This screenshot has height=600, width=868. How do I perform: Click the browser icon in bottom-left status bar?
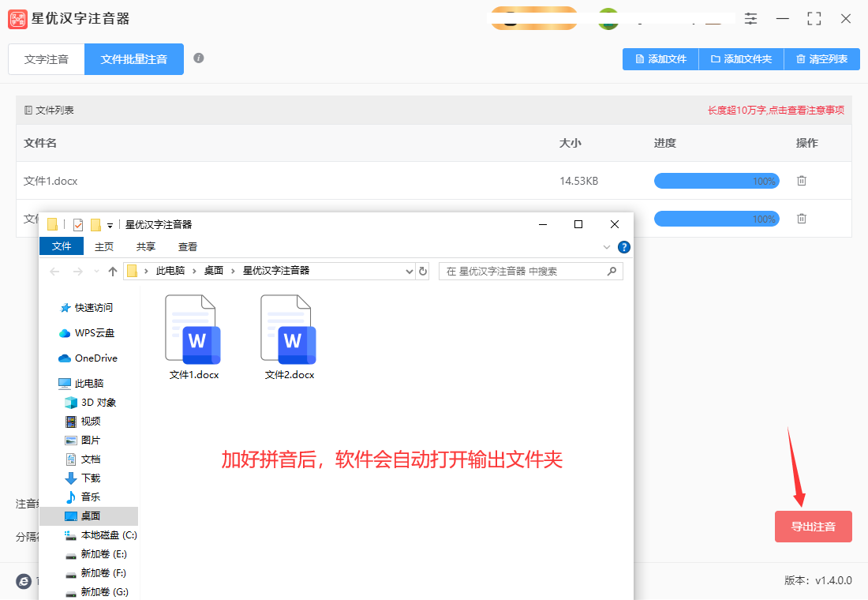24,581
